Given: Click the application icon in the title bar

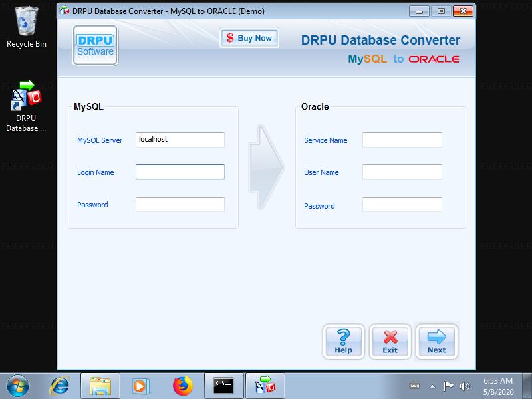Looking at the screenshot, I should click(x=64, y=11).
